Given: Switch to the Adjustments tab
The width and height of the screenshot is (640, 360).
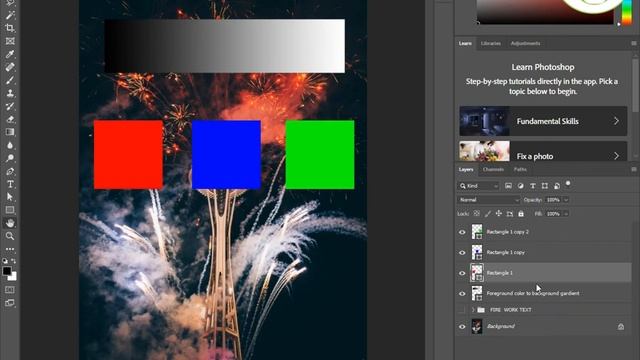Looking at the screenshot, I should 525,43.
